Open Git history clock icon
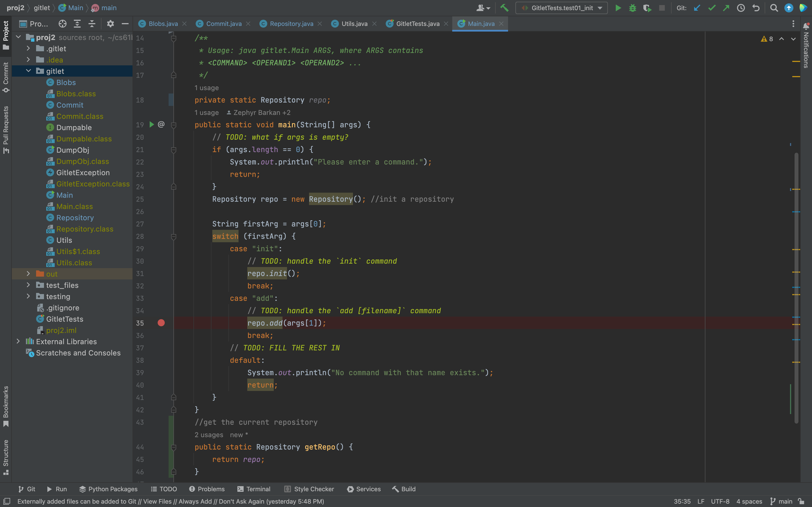 [741, 8]
